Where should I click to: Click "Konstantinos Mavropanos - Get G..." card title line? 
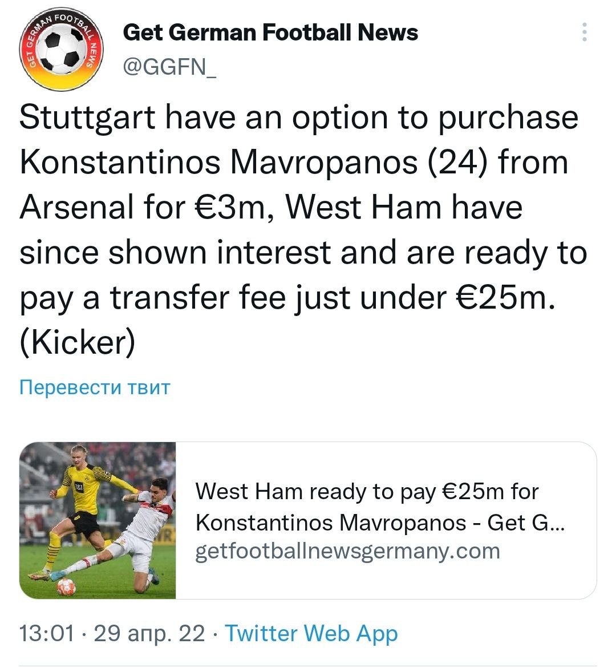click(380, 522)
